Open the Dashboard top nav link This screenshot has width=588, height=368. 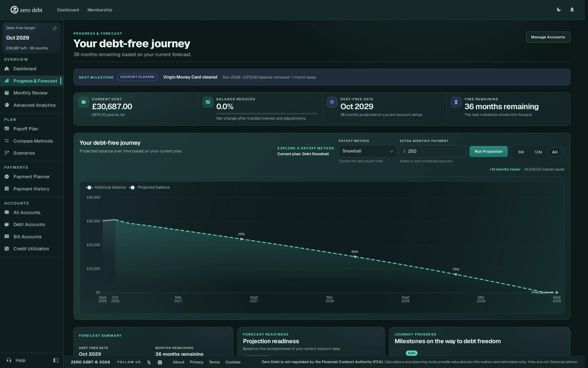[68, 10]
